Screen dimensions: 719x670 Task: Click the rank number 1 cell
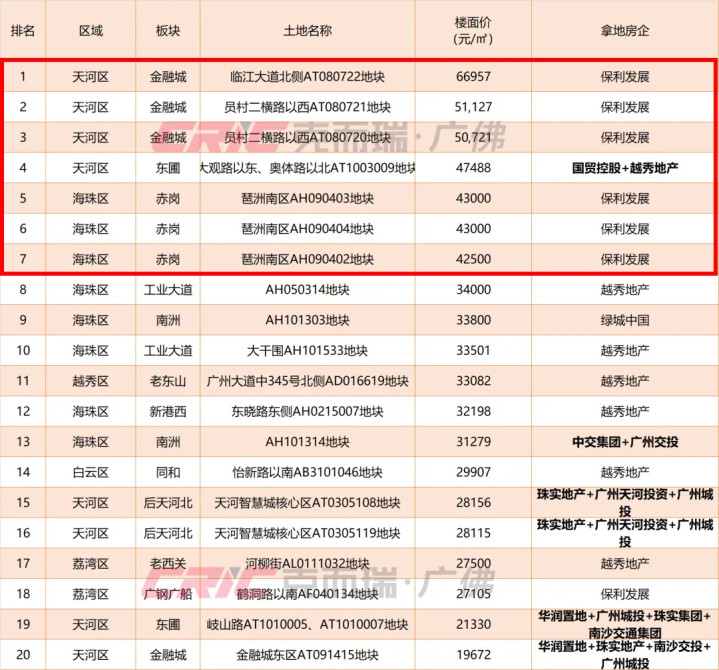[23, 77]
